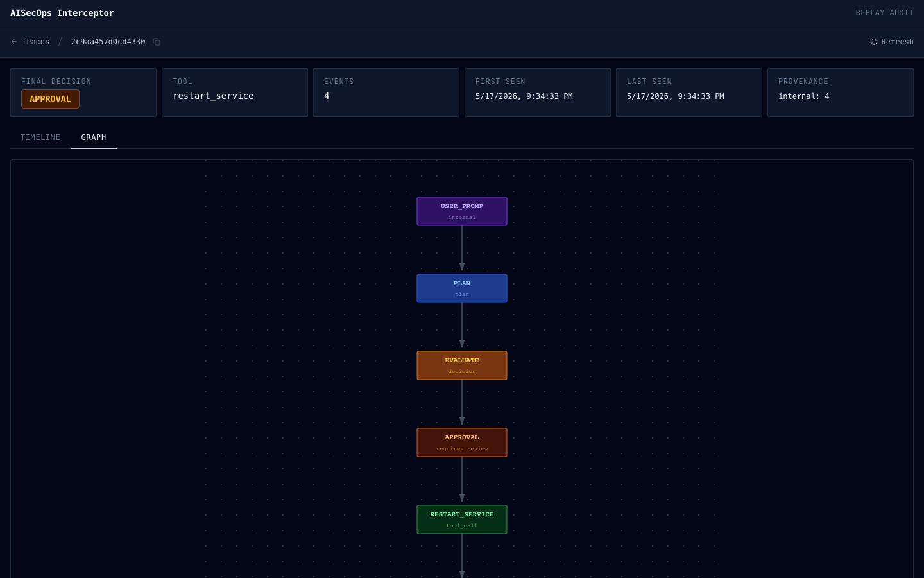Select the USER_PROMP graph node
This screenshot has height=578, width=924.
pyautogui.click(x=462, y=211)
